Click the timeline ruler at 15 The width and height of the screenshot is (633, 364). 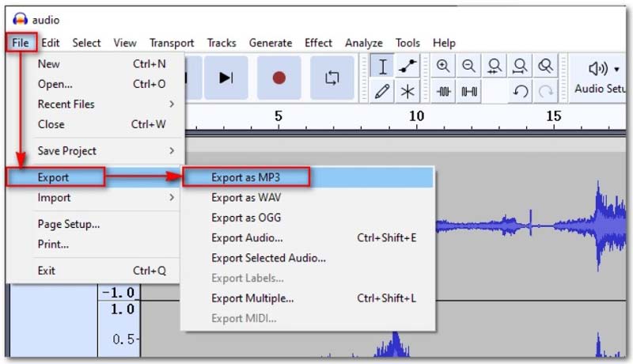553,116
